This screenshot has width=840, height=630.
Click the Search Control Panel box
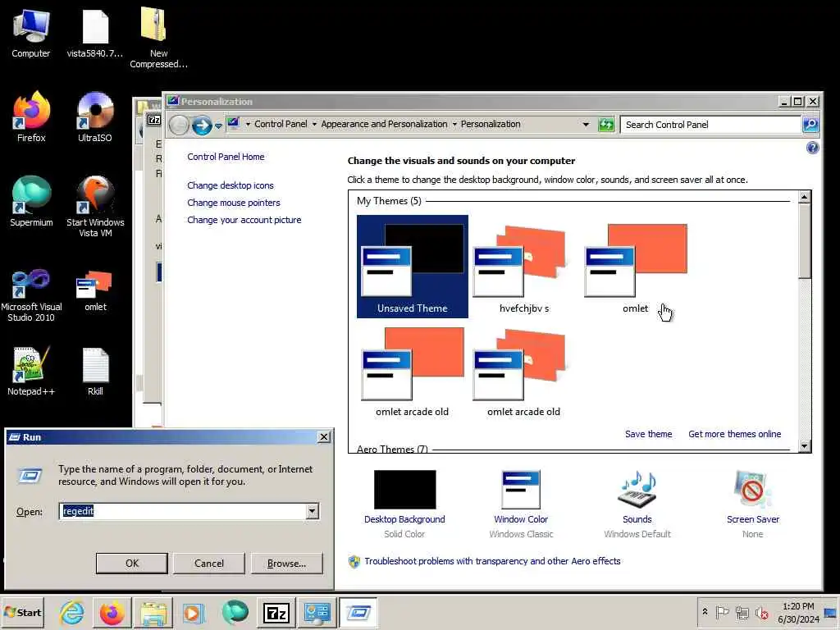click(x=710, y=125)
